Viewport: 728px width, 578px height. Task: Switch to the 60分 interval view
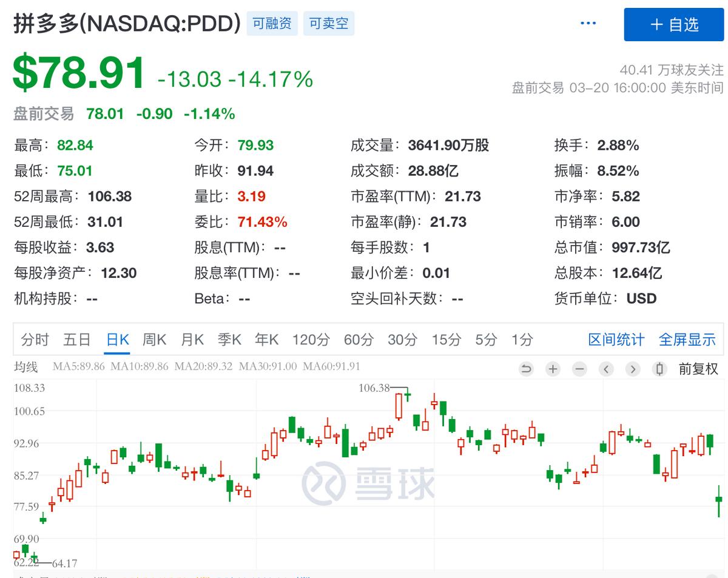(358, 340)
